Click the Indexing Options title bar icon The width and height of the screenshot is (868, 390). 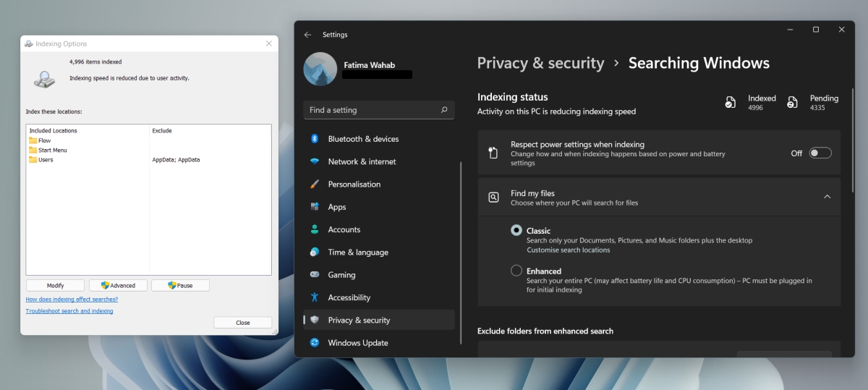click(x=29, y=43)
